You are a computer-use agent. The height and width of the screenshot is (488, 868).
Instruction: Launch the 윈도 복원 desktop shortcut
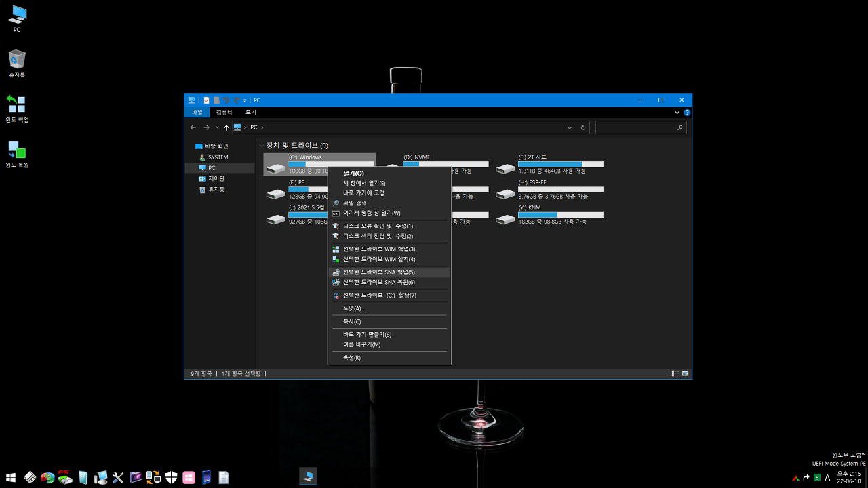point(17,154)
